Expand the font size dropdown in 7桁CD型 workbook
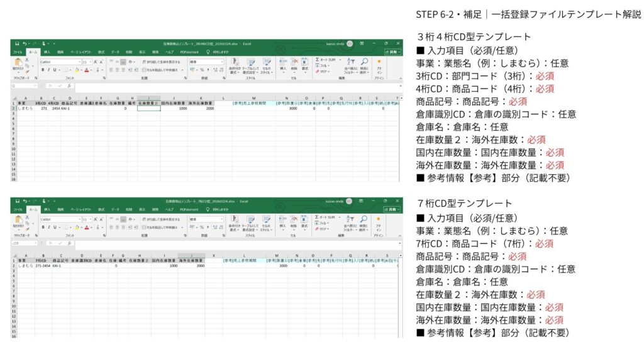 tap(90, 219)
